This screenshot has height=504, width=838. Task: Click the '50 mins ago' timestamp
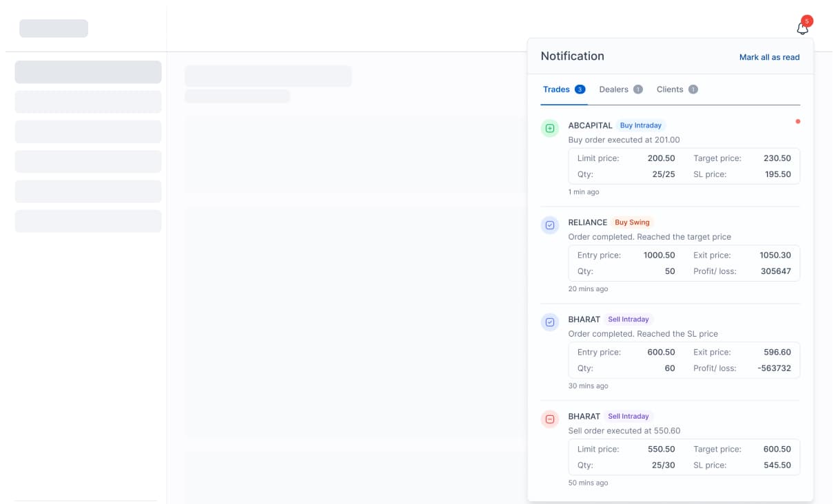coord(588,483)
